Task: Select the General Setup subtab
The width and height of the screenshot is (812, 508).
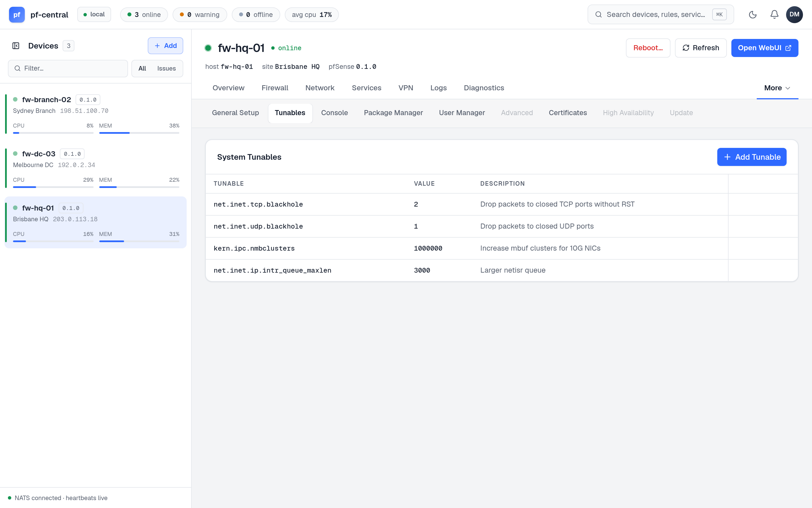Action: click(235, 113)
